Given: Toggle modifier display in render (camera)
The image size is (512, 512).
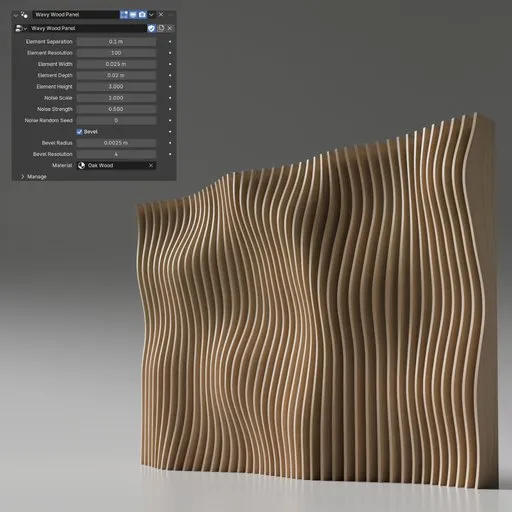Looking at the screenshot, I should [142, 15].
